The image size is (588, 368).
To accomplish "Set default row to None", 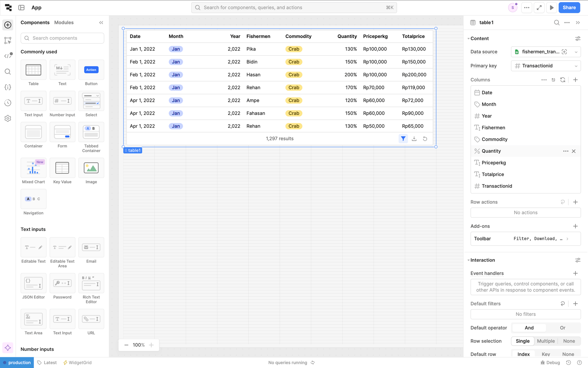I will point(568,354).
